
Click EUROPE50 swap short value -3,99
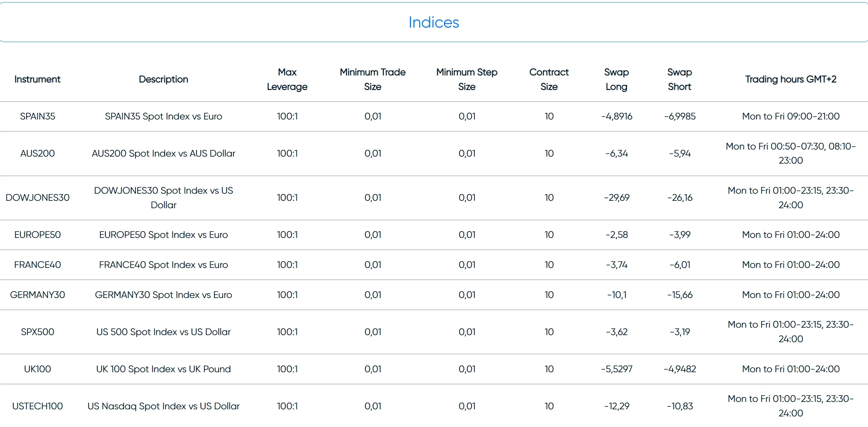[679, 235]
